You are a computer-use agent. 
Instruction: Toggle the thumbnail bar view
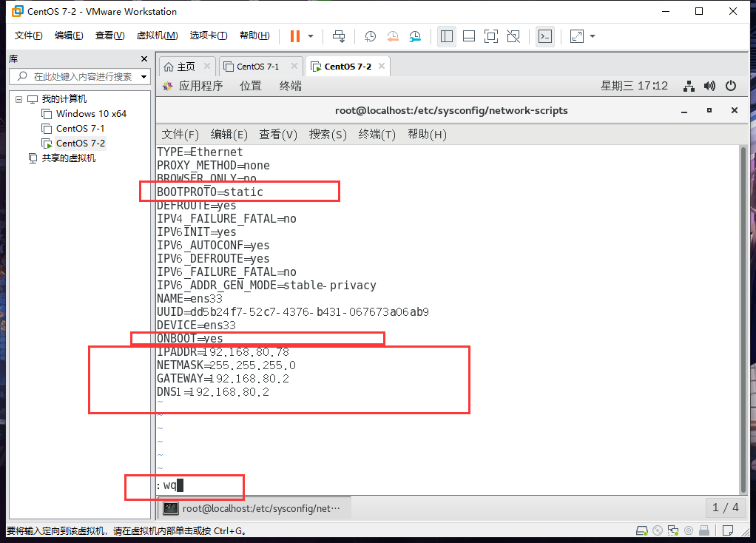tap(469, 36)
